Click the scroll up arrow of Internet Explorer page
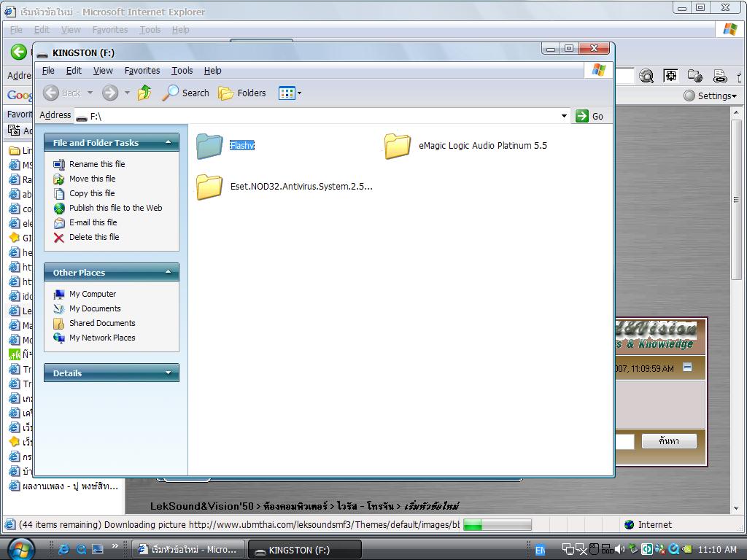The height and width of the screenshot is (560, 747). tap(736, 113)
